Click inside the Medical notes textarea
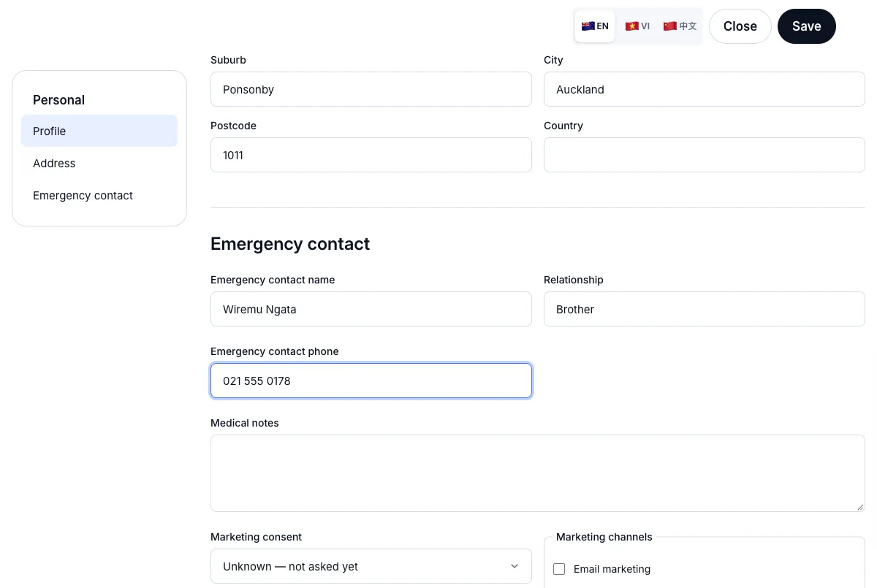Image resolution: width=877 pixels, height=588 pixels. (x=538, y=473)
